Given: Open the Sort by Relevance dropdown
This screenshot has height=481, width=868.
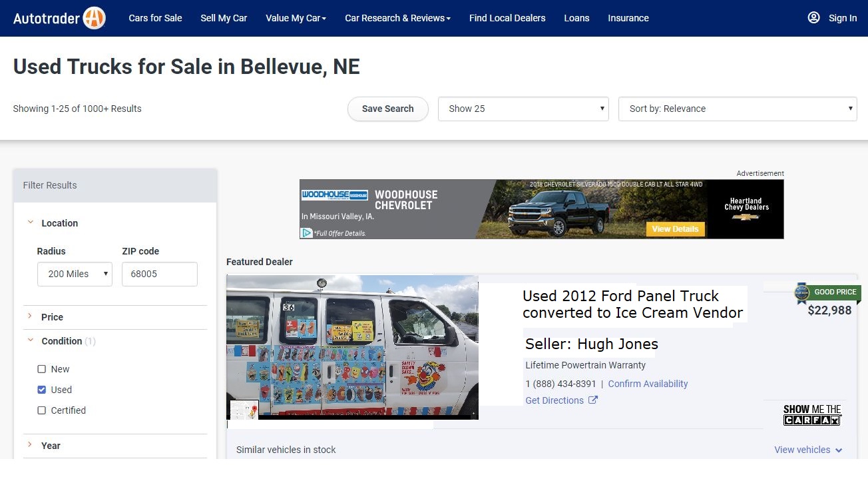Looking at the screenshot, I should (x=738, y=109).
